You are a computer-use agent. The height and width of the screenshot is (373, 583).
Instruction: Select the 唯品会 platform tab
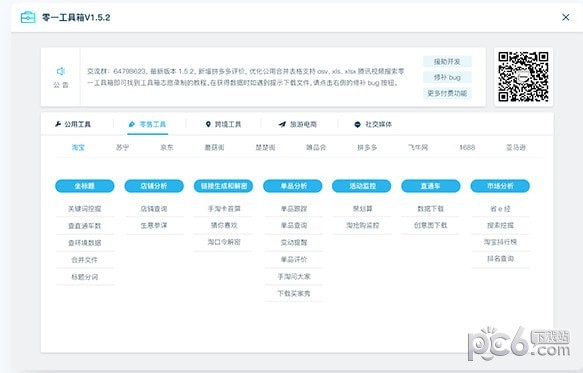[316, 147]
